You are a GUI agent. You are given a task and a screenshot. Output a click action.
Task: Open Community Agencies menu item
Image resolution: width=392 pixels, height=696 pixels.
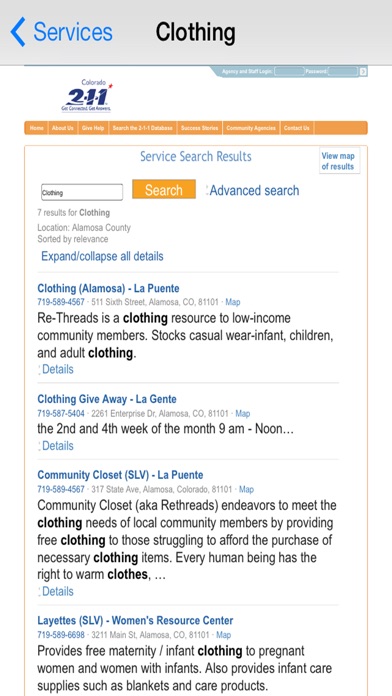click(251, 128)
